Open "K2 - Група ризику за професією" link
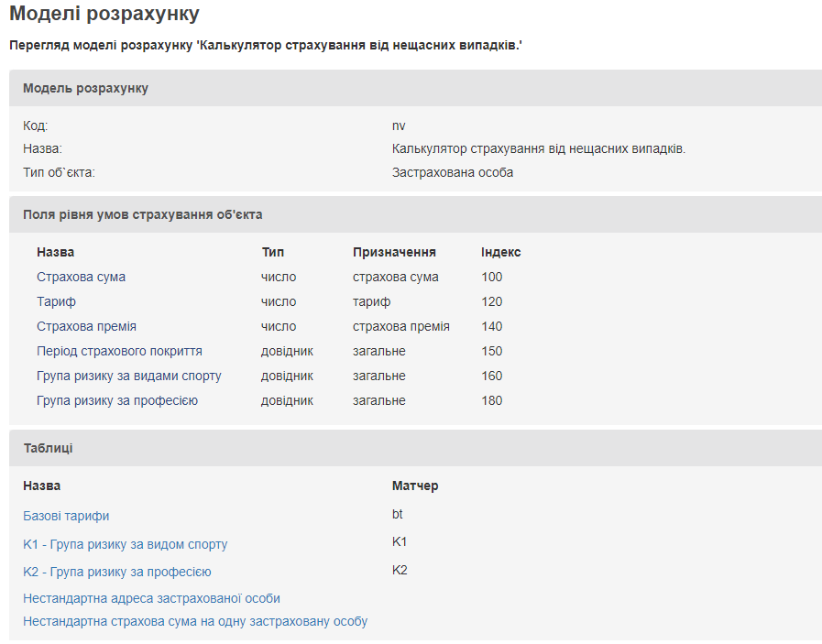Screen dimensions: 822x644 (117, 572)
